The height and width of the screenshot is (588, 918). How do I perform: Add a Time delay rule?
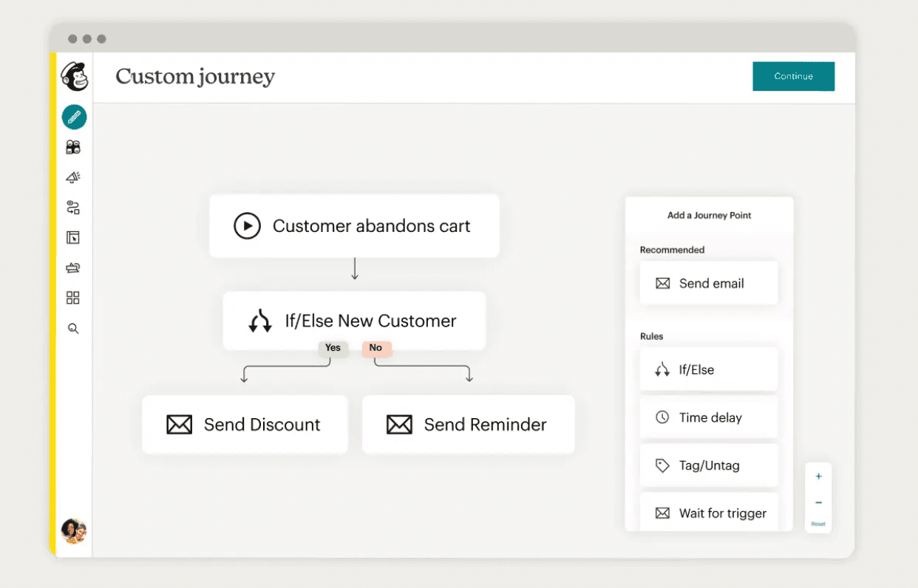(709, 417)
